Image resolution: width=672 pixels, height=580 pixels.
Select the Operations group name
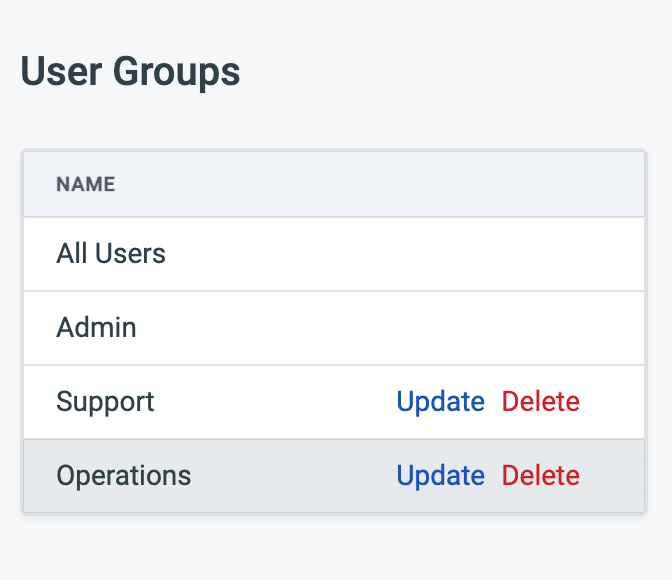tap(123, 476)
